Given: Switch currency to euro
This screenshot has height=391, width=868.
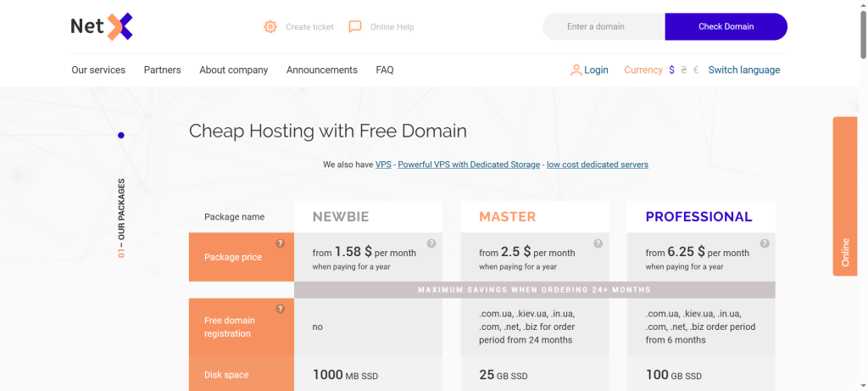Looking at the screenshot, I should 696,70.
